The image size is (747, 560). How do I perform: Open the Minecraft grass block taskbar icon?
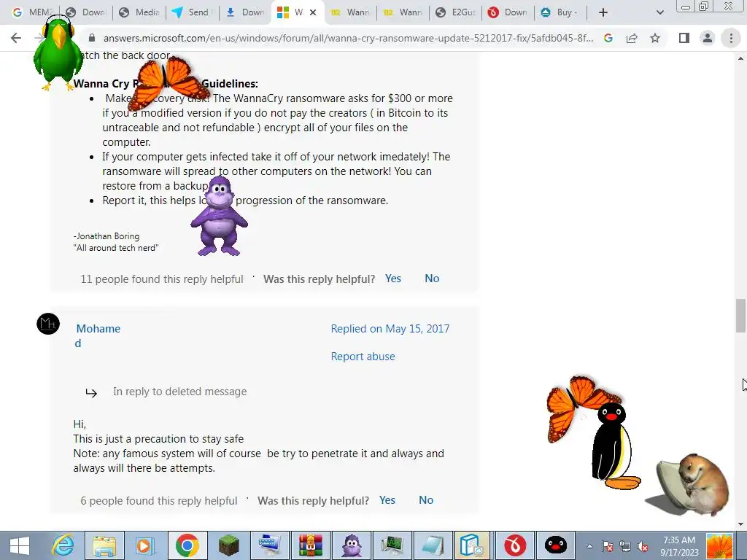coord(228,545)
